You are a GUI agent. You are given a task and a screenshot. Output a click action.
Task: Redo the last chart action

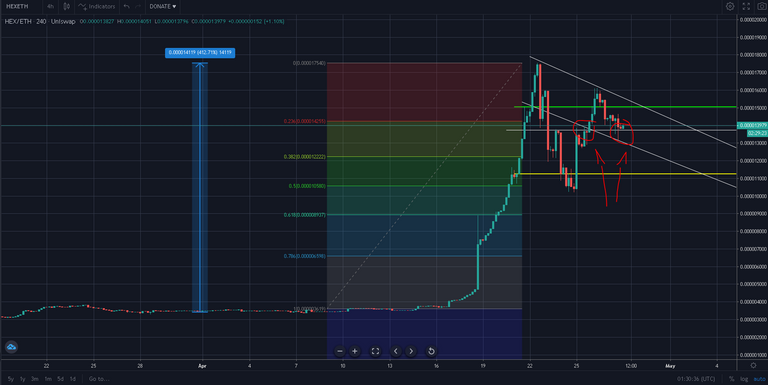138,6
